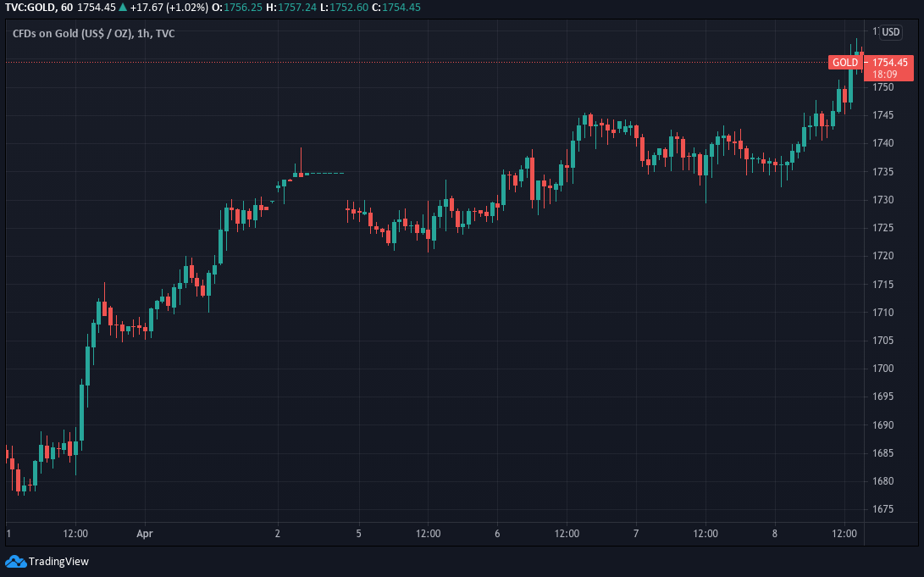Click the date label 7 on time axis
Viewport: 924px width, 577px height.
[x=636, y=534]
